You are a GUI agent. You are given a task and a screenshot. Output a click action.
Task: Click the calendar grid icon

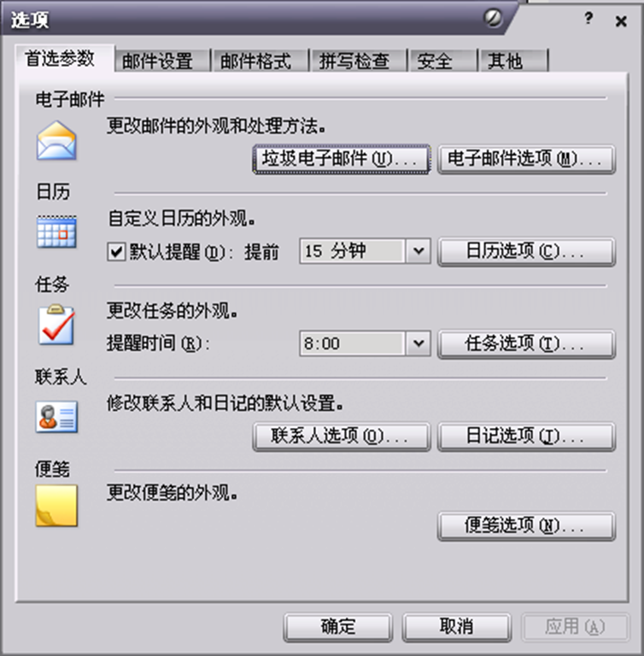tap(56, 231)
